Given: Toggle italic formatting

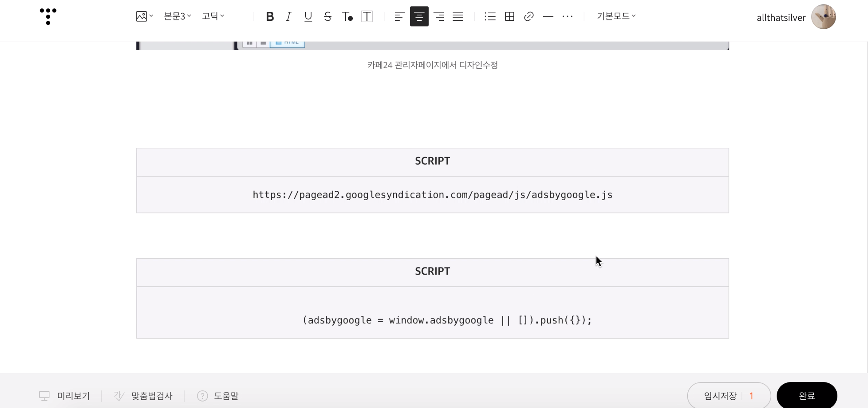Looking at the screenshot, I should 289,16.
